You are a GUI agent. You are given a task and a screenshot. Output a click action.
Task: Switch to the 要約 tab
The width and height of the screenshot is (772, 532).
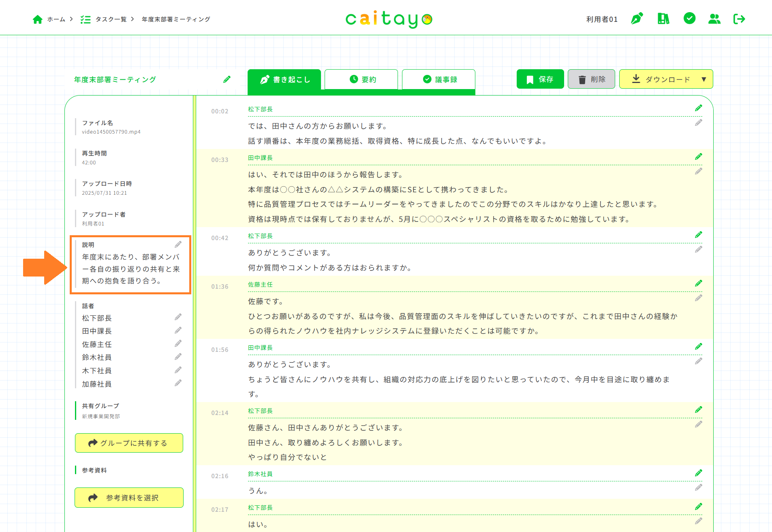(x=361, y=79)
